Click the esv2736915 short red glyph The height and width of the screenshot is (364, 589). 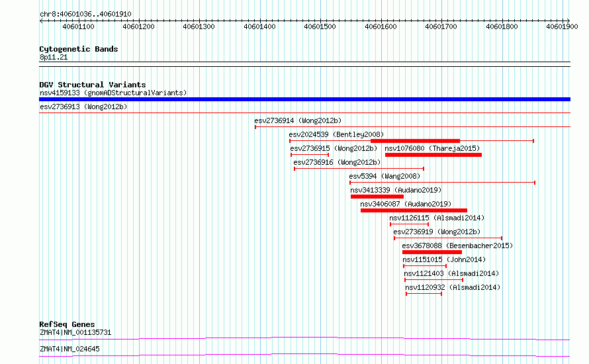point(310,155)
